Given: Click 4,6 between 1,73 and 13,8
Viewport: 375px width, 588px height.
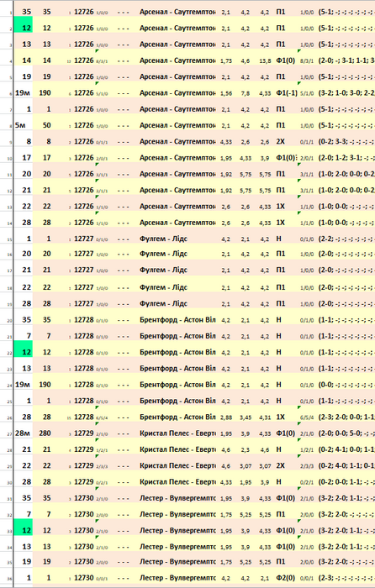Looking at the screenshot, I should [x=246, y=60].
